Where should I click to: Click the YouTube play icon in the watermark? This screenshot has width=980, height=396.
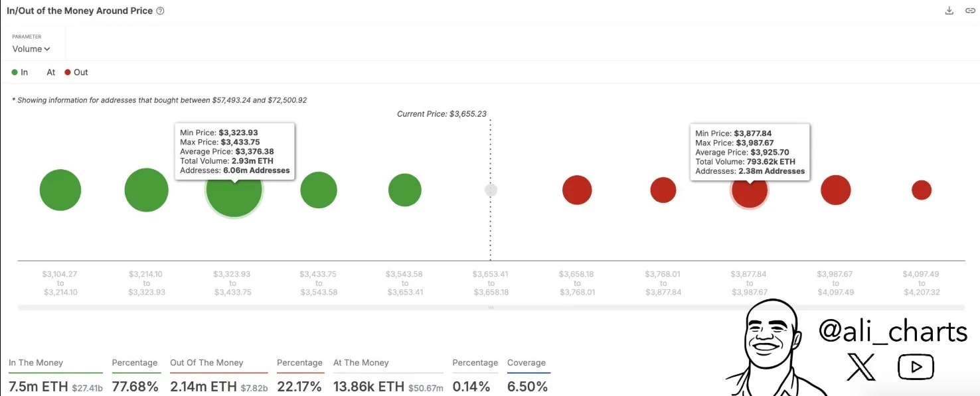(x=915, y=365)
